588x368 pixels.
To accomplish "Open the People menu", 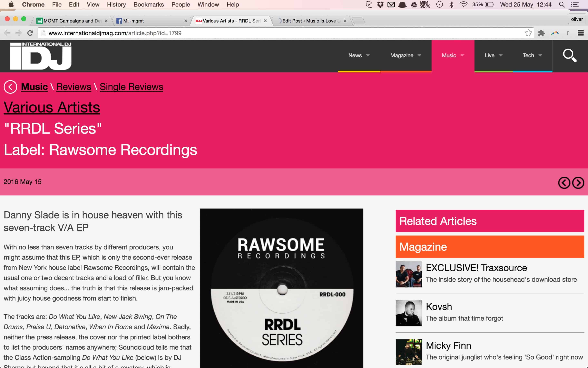I will point(180,4).
